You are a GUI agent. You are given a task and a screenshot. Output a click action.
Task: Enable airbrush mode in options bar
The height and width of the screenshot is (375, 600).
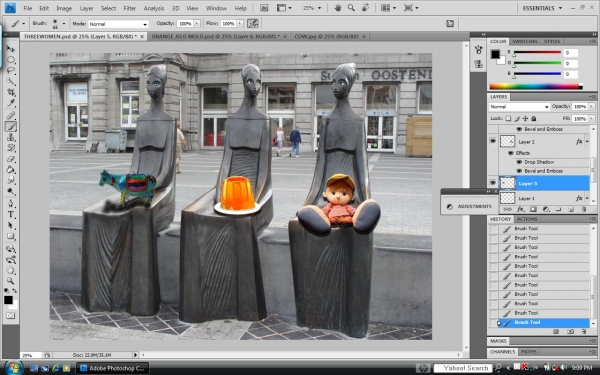point(253,23)
